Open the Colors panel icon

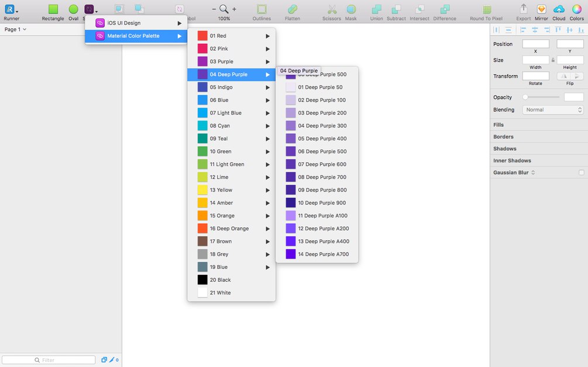point(577,9)
